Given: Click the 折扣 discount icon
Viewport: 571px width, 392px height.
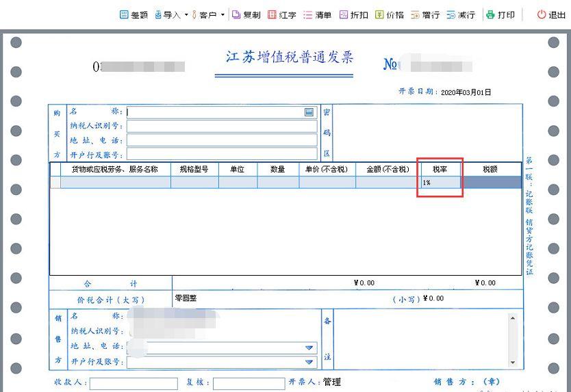Looking at the screenshot, I should tap(344, 14).
